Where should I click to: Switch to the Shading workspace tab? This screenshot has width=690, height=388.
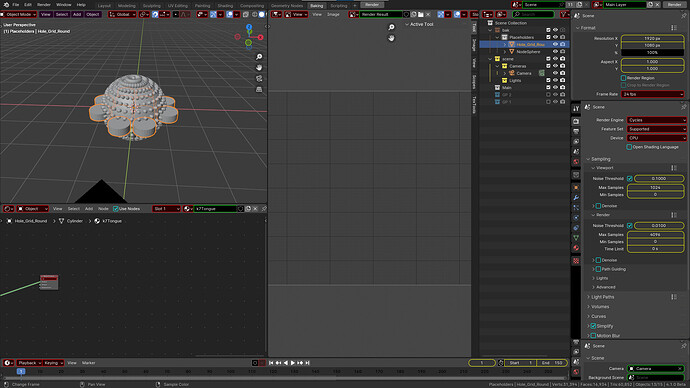click(x=225, y=6)
